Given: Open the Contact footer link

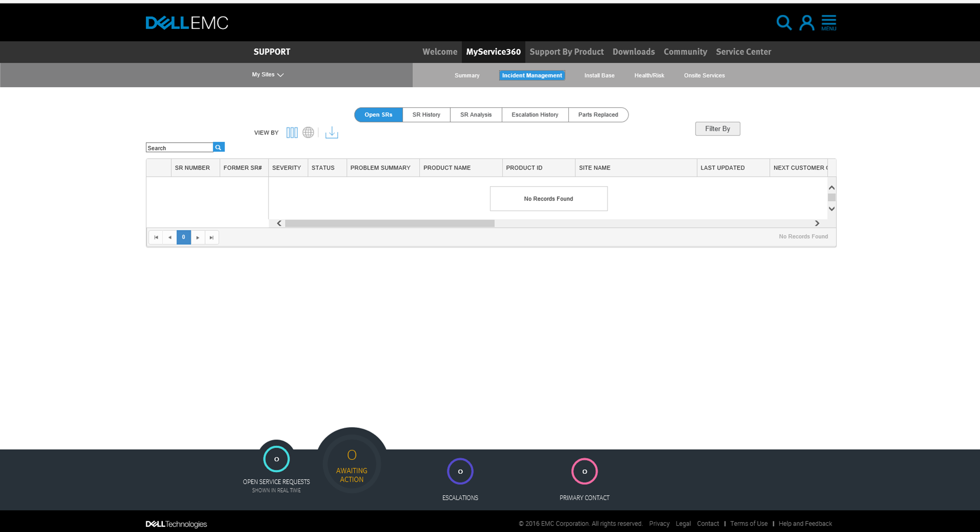Looking at the screenshot, I should tap(707, 524).
